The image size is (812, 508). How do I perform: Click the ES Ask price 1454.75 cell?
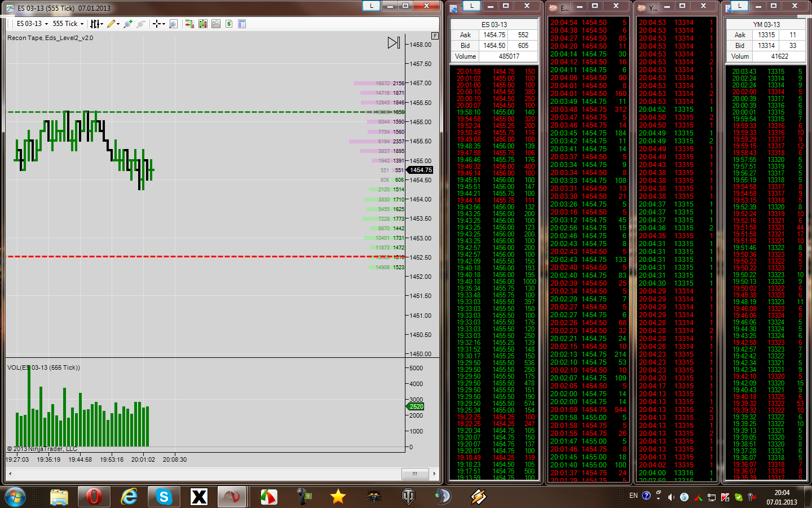click(494, 35)
